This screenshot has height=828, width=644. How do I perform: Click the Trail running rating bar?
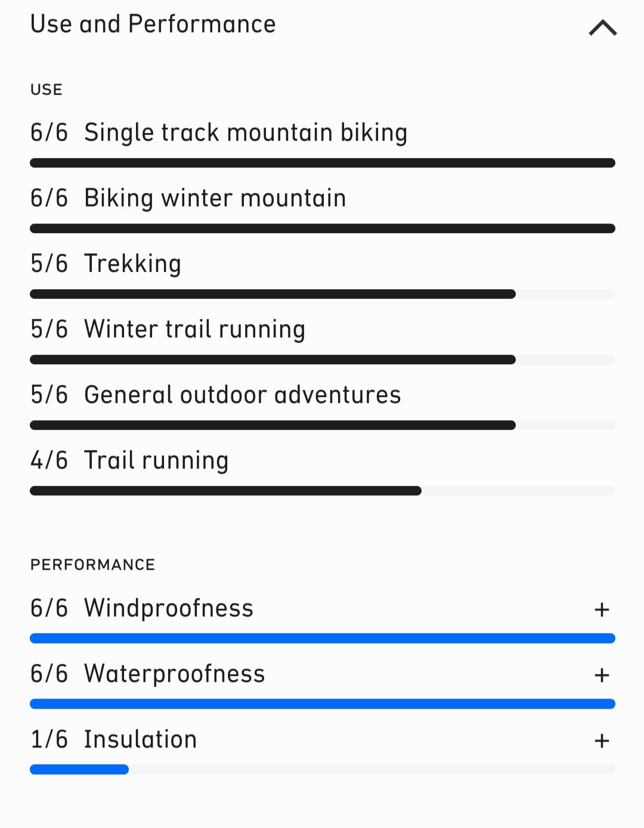[x=322, y=491]
